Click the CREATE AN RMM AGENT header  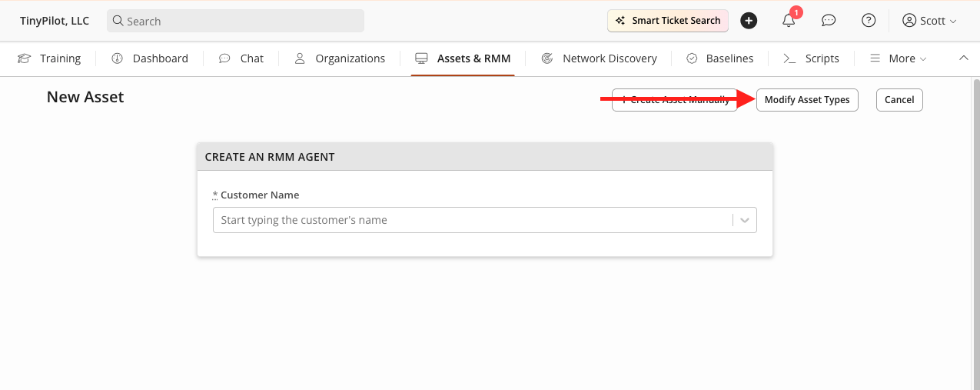pos(485,156)
